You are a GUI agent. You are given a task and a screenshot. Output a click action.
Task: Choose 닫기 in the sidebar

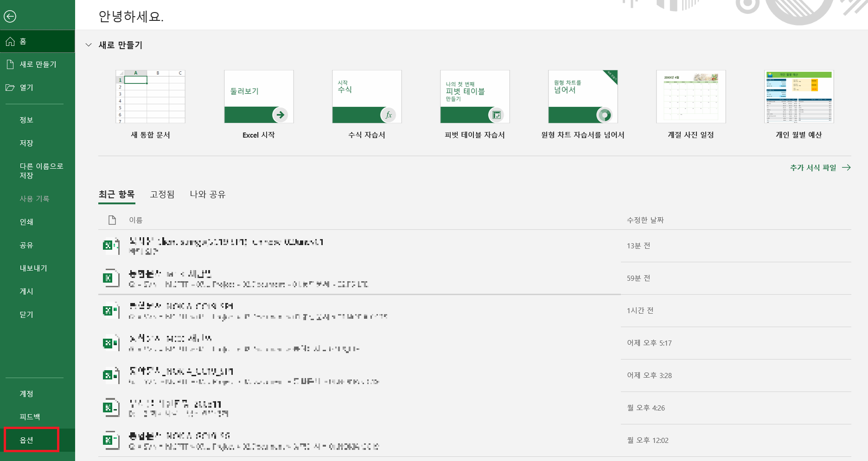(x=38, y=315)
